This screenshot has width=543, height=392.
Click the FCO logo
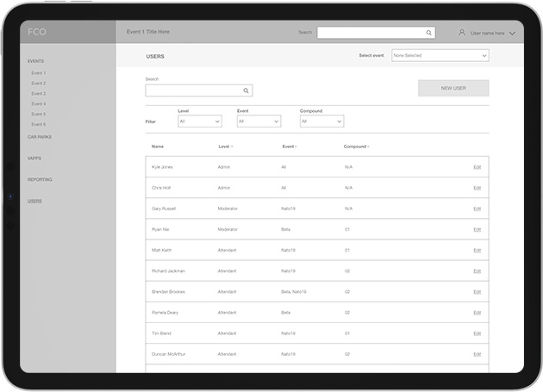(x=37, y=32)
